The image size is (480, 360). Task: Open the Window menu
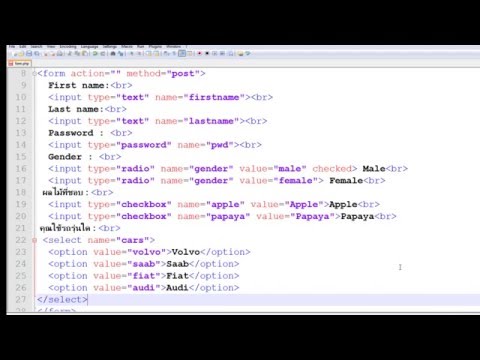coord(174,47)
